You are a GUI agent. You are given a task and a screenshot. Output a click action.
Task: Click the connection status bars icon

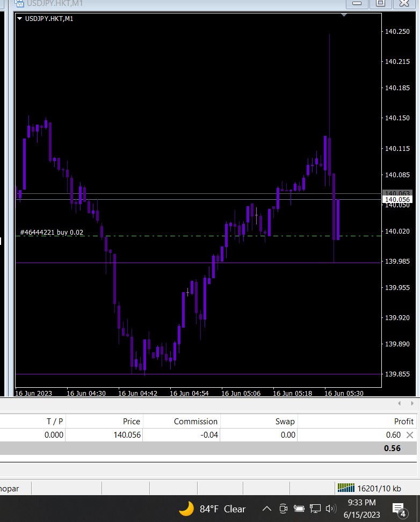click(x=346, y=488)
